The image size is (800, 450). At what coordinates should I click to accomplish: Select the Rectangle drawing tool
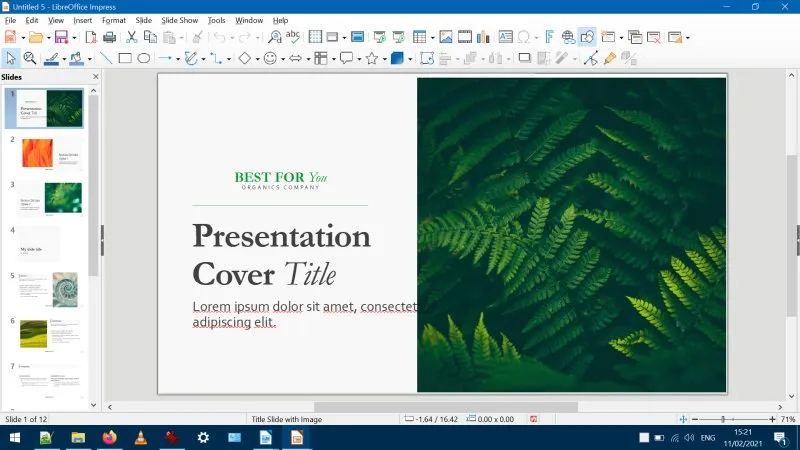pos(125,58)
